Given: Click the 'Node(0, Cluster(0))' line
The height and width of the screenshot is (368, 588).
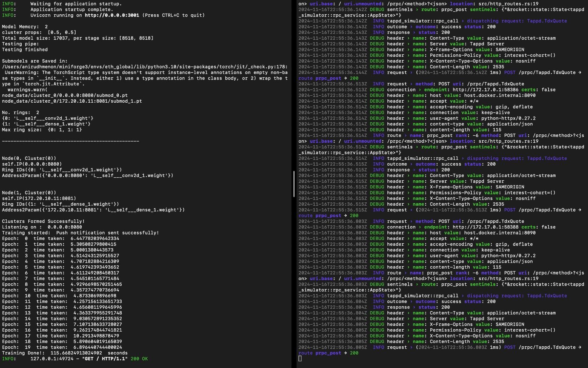Looking at the screenshot, I should tap(29, 158).
